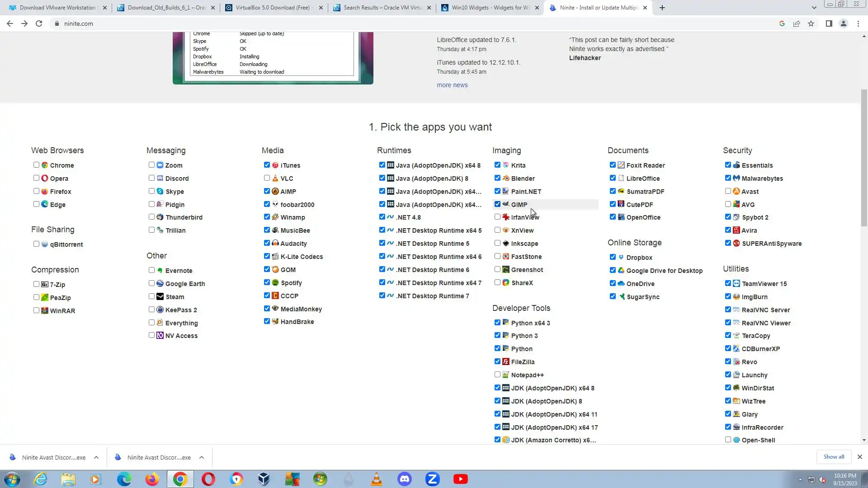
Task: Enable the Notepad++ checkbox
Action: (497, 375)
